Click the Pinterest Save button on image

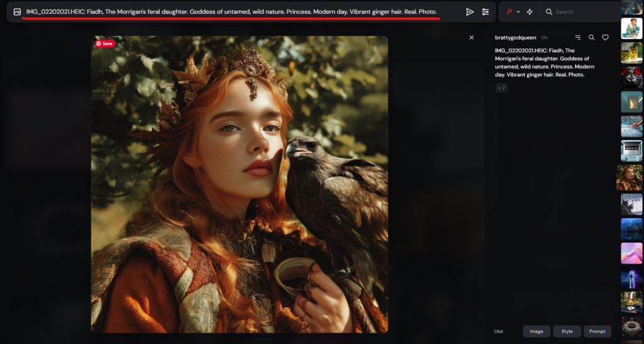(x=105, y=43)
